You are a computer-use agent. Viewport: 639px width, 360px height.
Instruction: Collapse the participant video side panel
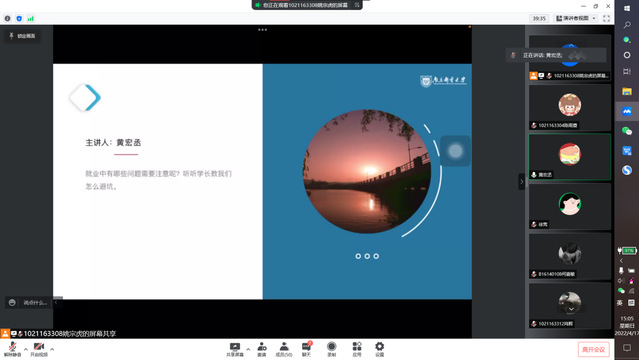522,181
